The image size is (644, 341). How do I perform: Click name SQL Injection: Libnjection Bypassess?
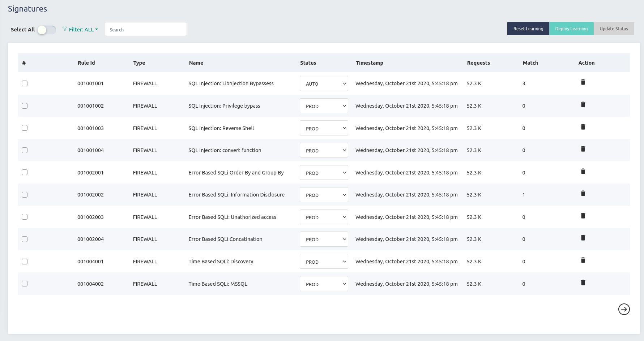tap(231, 83)
